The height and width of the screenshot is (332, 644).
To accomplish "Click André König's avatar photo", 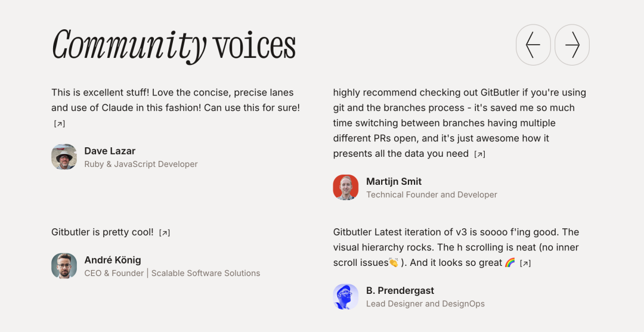I will point(64,266).
